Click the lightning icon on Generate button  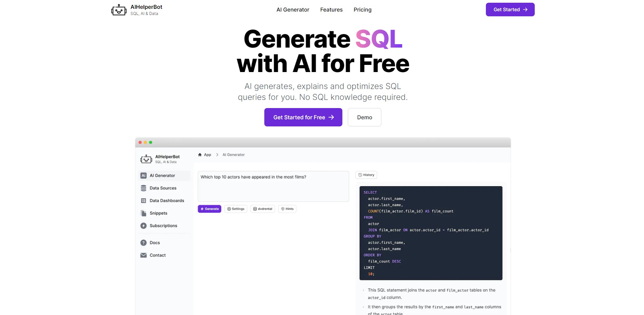coord(202,209)
